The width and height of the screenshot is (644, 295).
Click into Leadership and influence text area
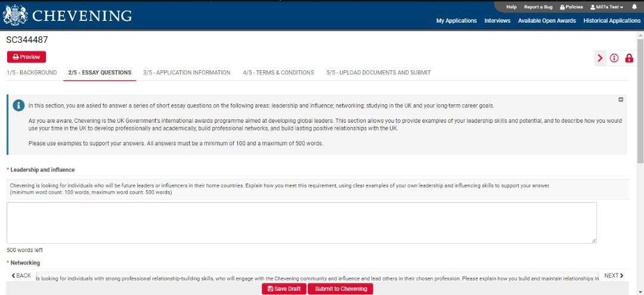tap(302, 223)
